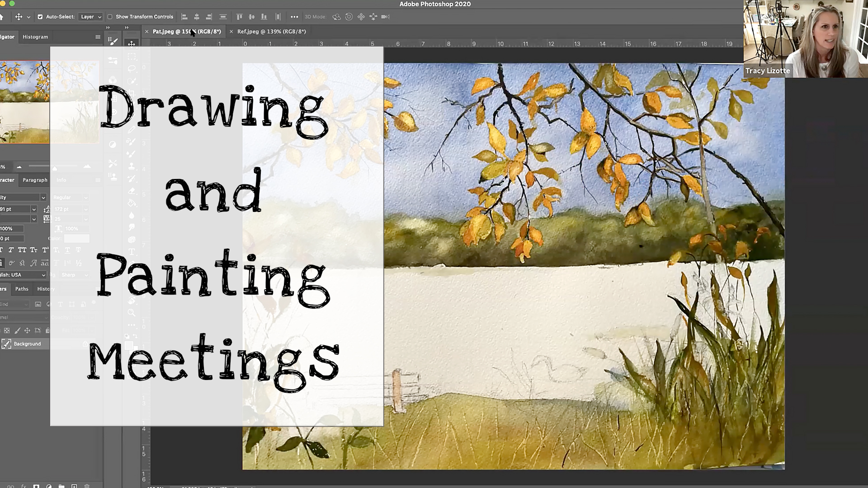Open the Brush Settings panel icon
The width and height of the screenshot is (868, 488).
(113, 41)
